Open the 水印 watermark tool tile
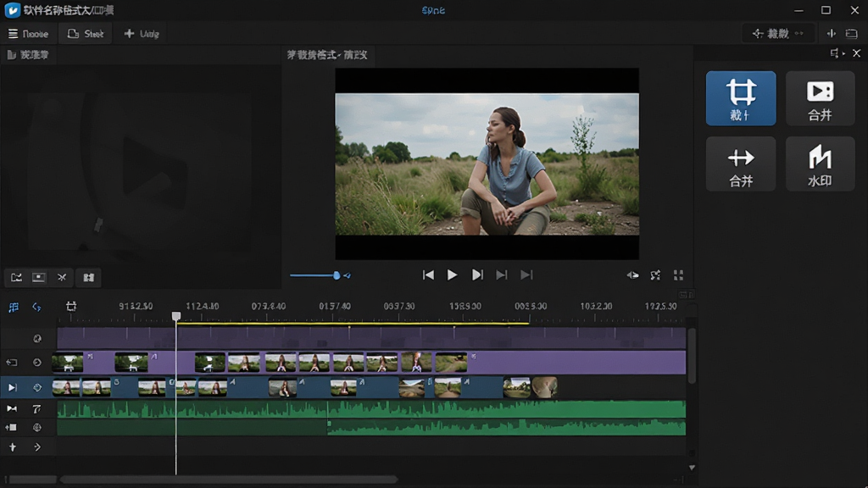The height and width of the screenshot is (488, 868). pyautogui.click(x=820, y=164)
